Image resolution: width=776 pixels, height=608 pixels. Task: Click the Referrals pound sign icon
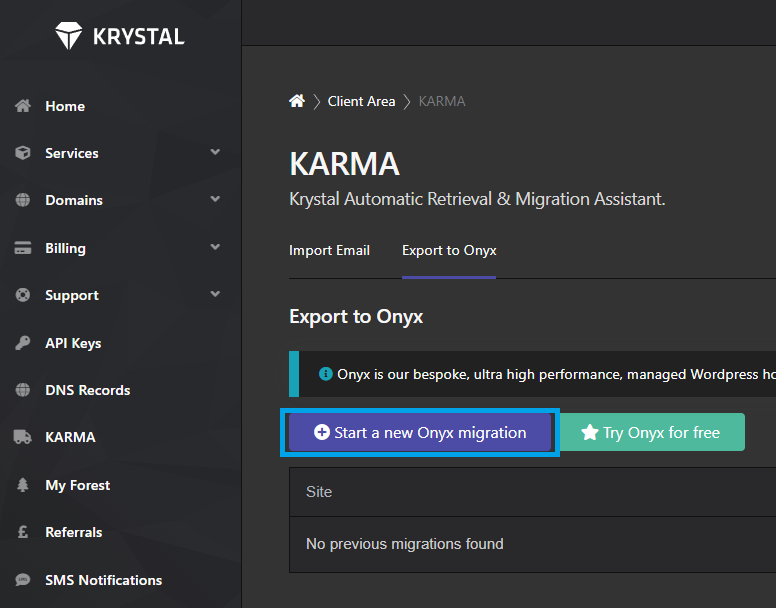coord(23,532)
